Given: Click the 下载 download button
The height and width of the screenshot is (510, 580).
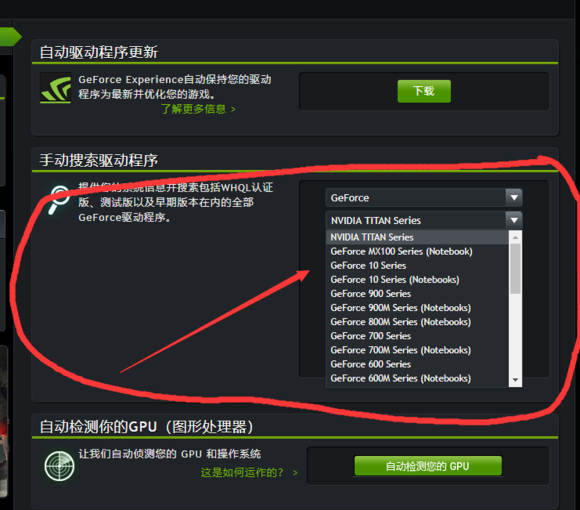Looking at the screenshot, I should pos(424,91).
